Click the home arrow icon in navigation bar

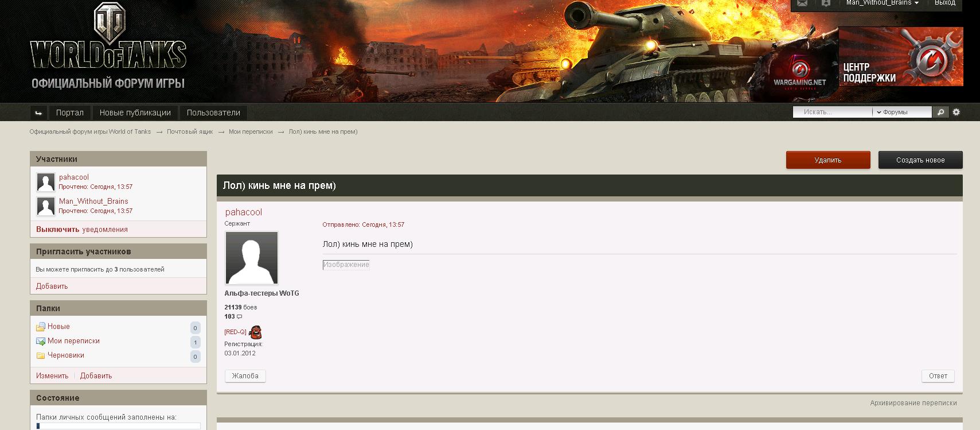click(x=38, y=113)
